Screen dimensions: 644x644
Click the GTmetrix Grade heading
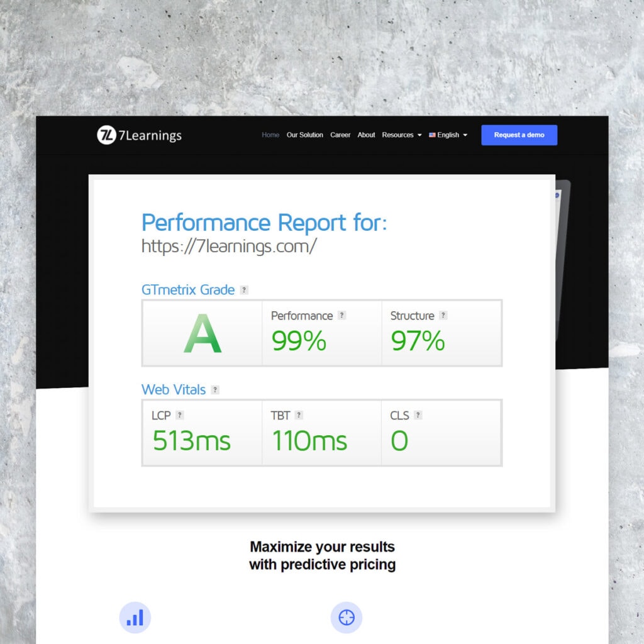tap(188, 290)
